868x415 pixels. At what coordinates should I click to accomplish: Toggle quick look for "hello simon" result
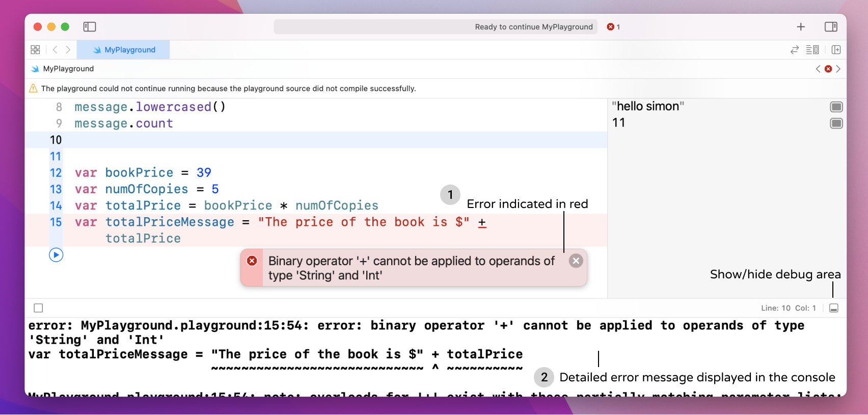click(x=836, y=107)
